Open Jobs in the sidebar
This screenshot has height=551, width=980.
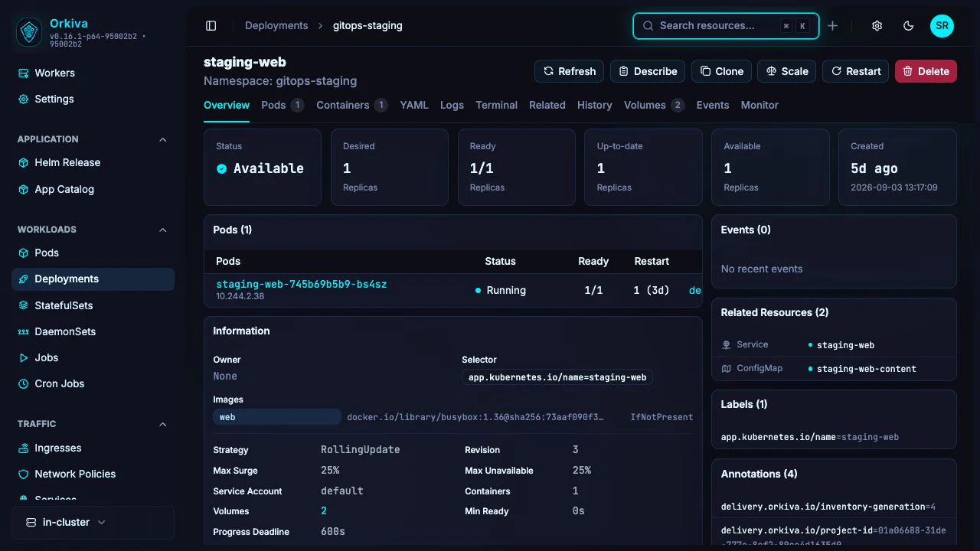pyautogui.click(x=93, y=357)
